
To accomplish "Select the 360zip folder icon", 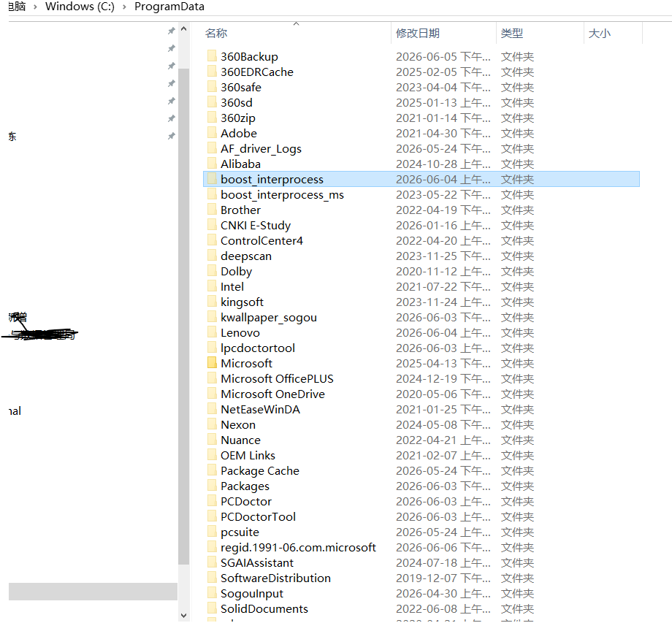I will 212,118.
